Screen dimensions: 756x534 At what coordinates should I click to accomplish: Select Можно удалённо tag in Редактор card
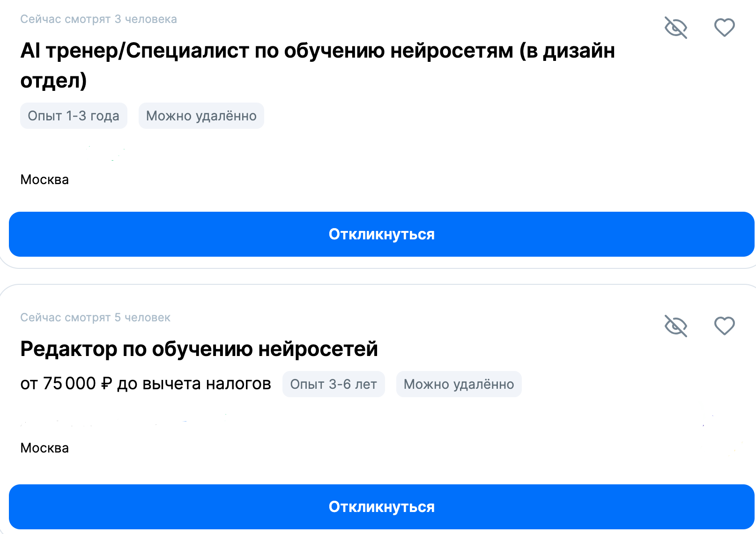pos(459,384)
